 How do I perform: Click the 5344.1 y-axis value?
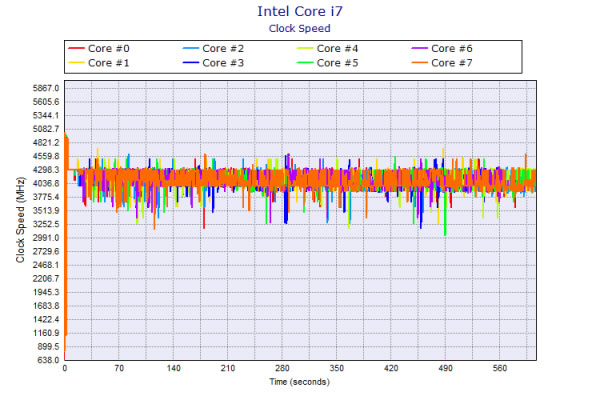[x=46, y=116]
